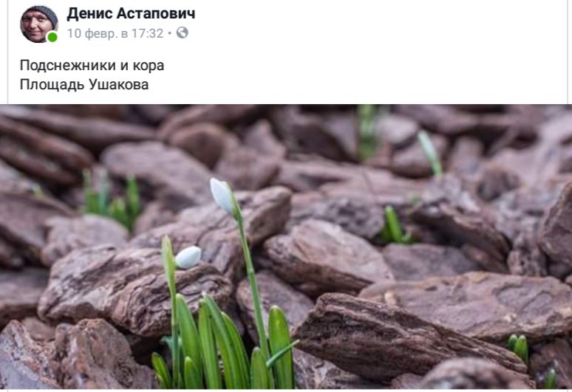Open the snowdrops and bark photo
The image size is (572, 392).
(x=286, y=247)
